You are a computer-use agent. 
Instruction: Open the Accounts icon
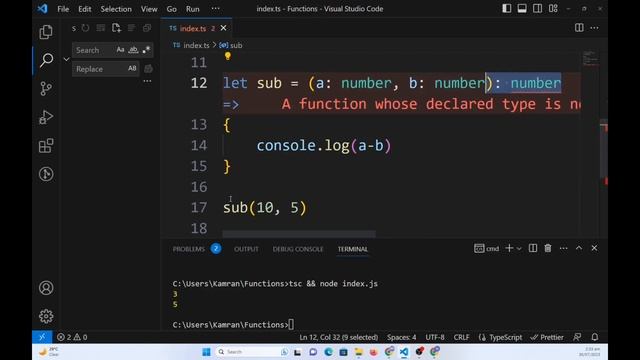(46, 288)
